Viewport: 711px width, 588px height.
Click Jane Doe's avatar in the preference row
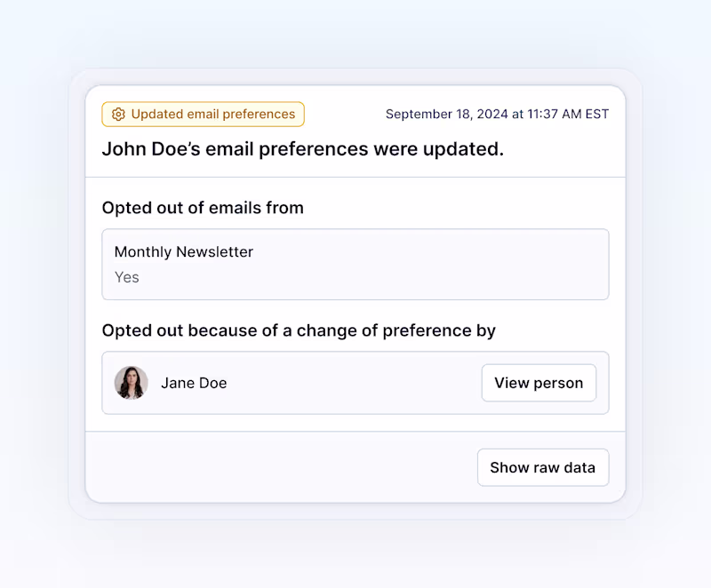tap(131, 383)
